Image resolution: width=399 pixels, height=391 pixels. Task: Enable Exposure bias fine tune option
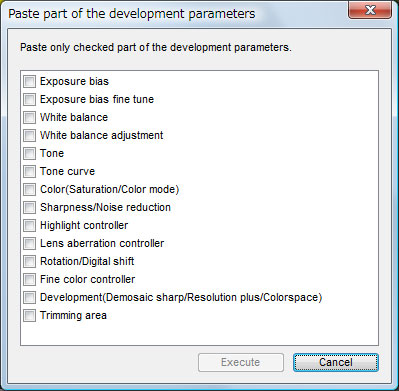pyautogui.click(x=29, y=99)
